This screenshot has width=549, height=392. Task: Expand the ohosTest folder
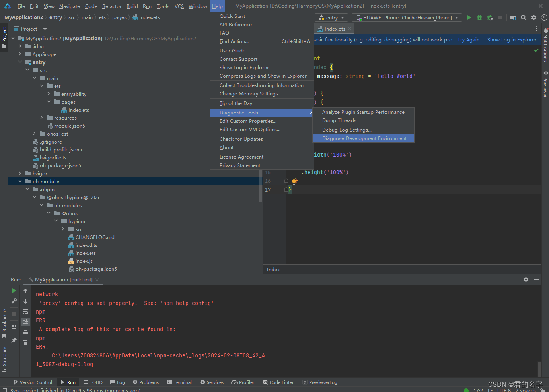(34, 134)
